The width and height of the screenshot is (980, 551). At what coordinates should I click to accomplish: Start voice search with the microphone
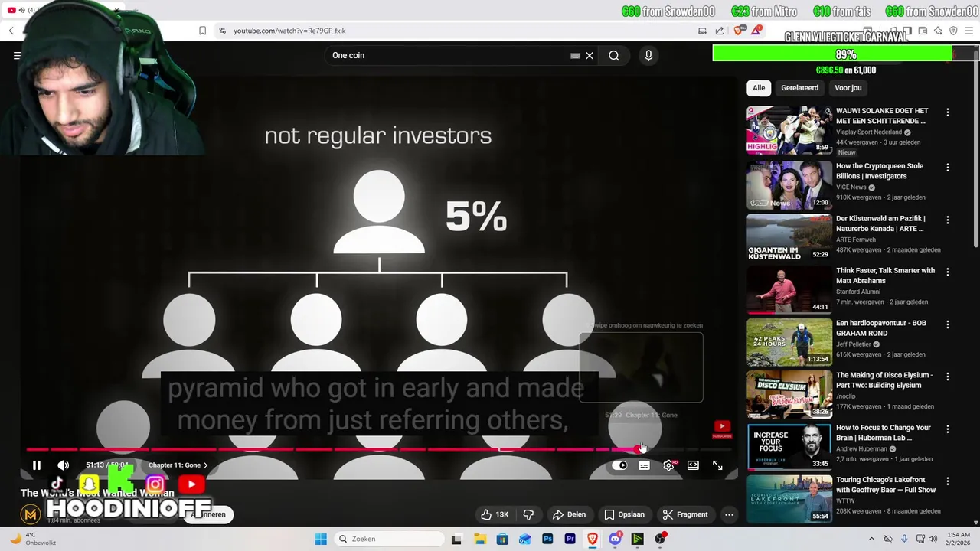tap(648, 55)
